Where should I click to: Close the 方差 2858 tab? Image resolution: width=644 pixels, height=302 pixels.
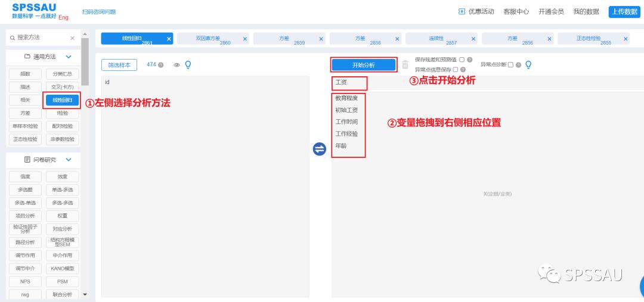(397, 39)
